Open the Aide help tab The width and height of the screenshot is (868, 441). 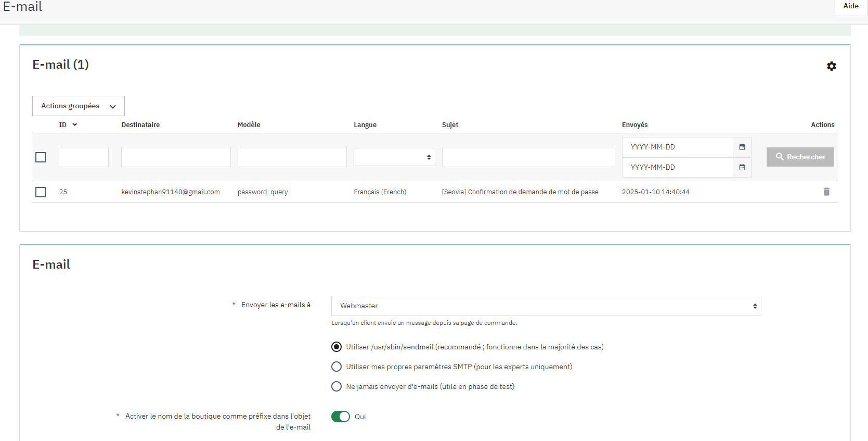[x=851, y=6]
